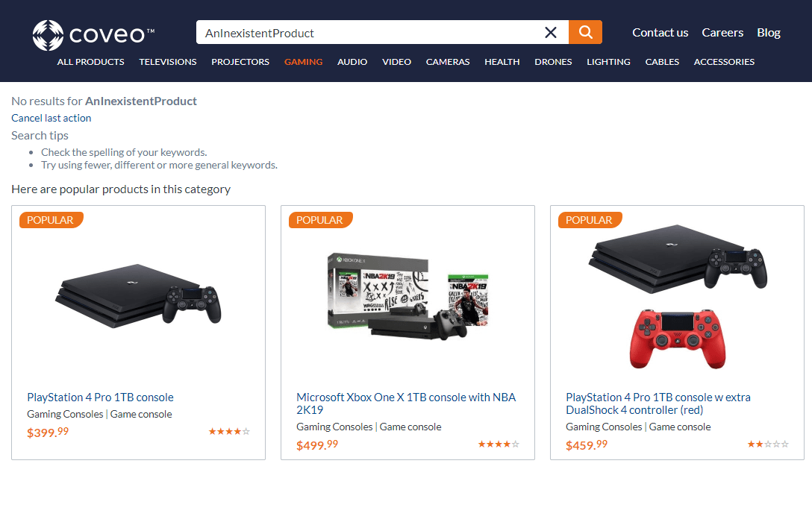This screenshot has width=812, height=528.
Task: Go to All Products
Action: coord(90,62)
